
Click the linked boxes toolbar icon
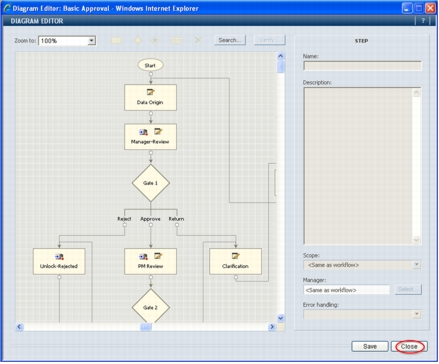[177, 41]
